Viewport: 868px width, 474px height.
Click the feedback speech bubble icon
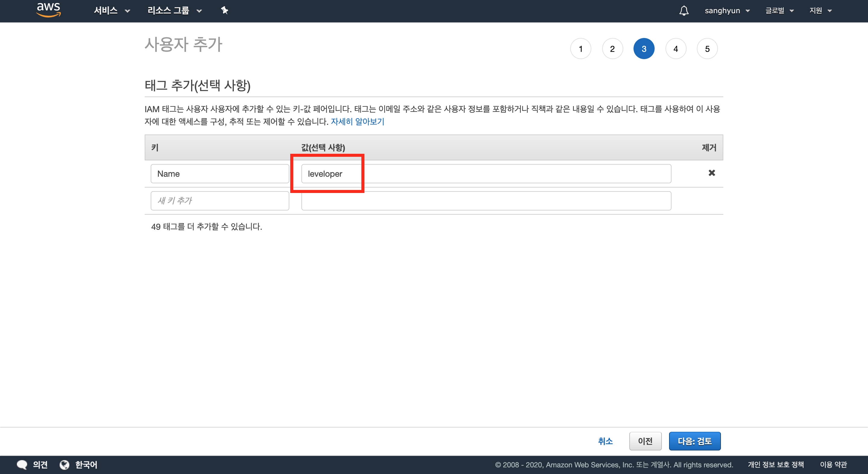click(22, 465)
